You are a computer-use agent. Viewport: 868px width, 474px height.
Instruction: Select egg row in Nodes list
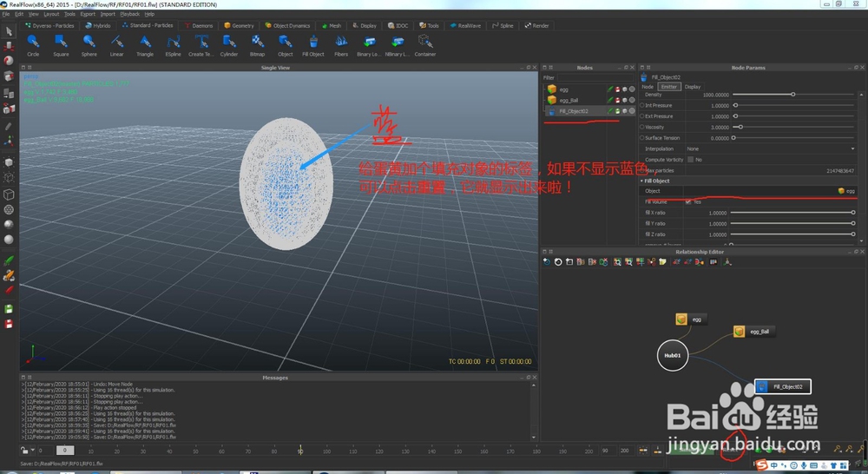click(589, 89)
